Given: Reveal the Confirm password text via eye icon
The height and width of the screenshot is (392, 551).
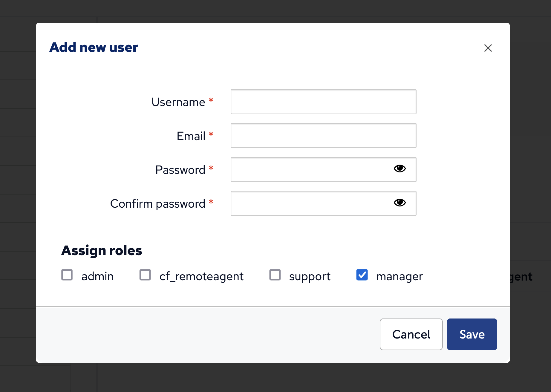Looking at the screenshot, I should pyautogui.click(x=400, y=203).
